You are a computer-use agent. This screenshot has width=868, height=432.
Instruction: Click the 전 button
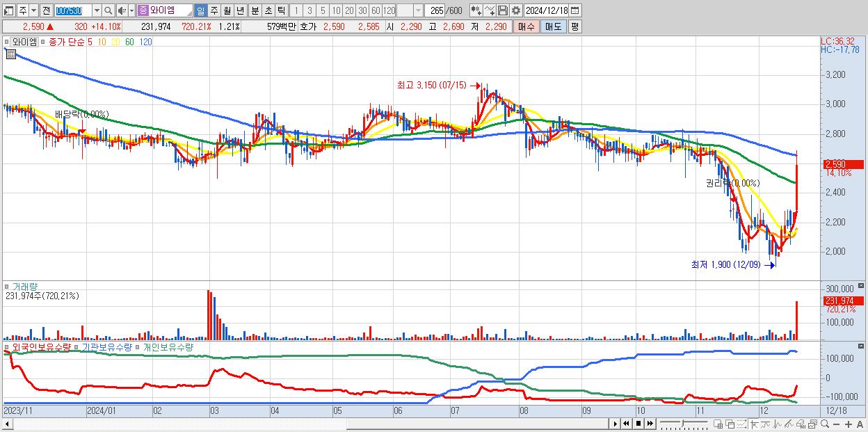pos(46,10)
